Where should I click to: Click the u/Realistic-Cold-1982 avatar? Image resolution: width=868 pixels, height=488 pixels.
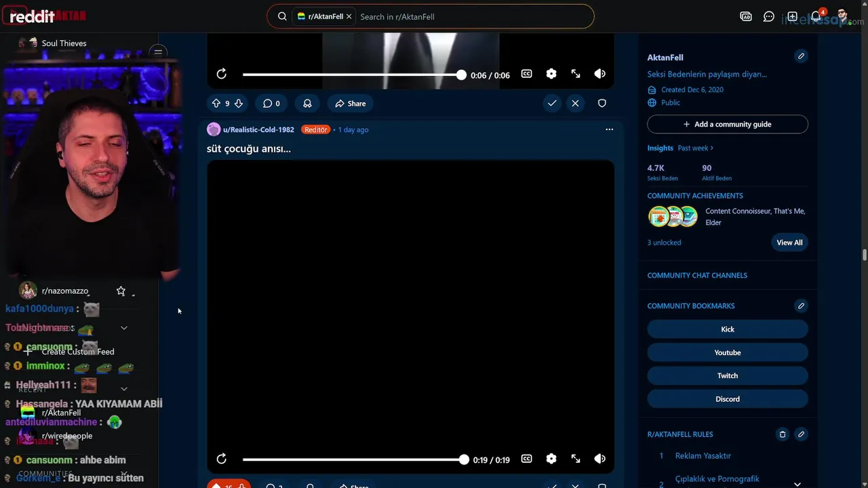[214, 129]
